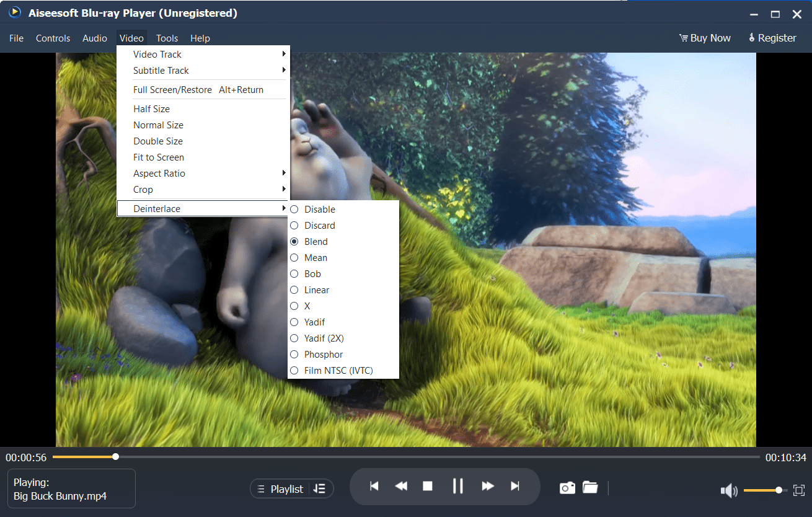Open the Crop submenu
The width and height of the screenshot is (812, 517).
coord(203,190)
